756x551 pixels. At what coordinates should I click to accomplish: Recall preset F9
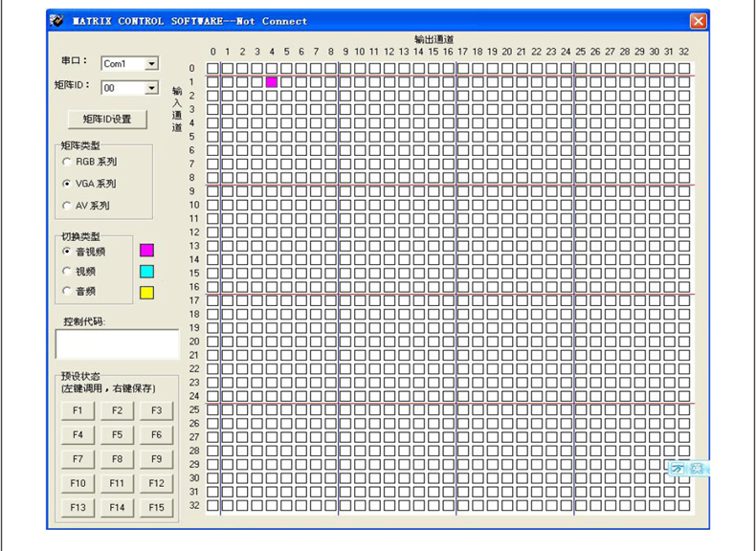(156, 459)
